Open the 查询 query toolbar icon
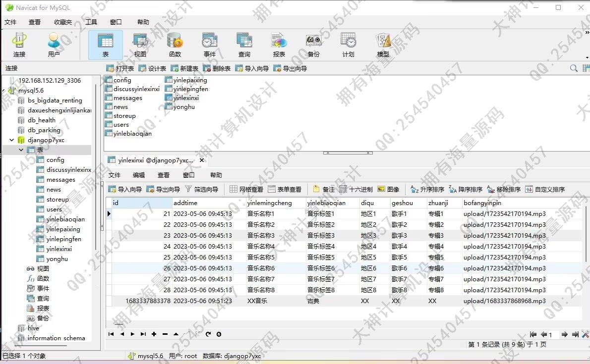The image size is (590, 364). [x=244, y=45]
